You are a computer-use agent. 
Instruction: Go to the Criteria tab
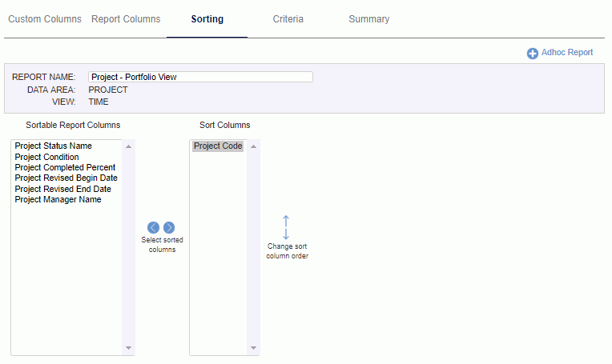point(288,19)
